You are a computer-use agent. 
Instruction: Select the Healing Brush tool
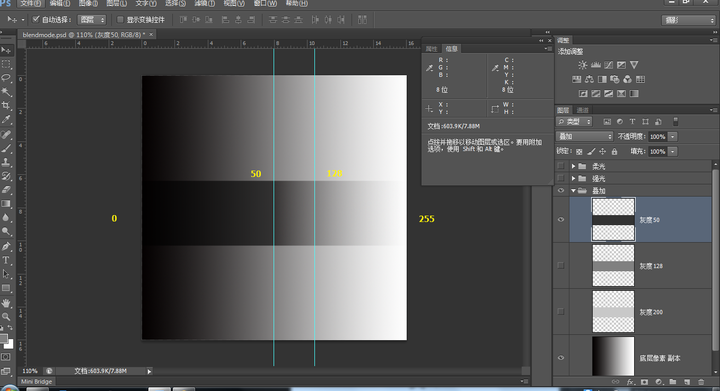[6, 134]
